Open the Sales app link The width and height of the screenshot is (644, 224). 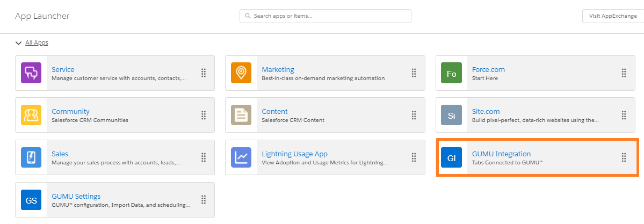[x=60, y=154]
